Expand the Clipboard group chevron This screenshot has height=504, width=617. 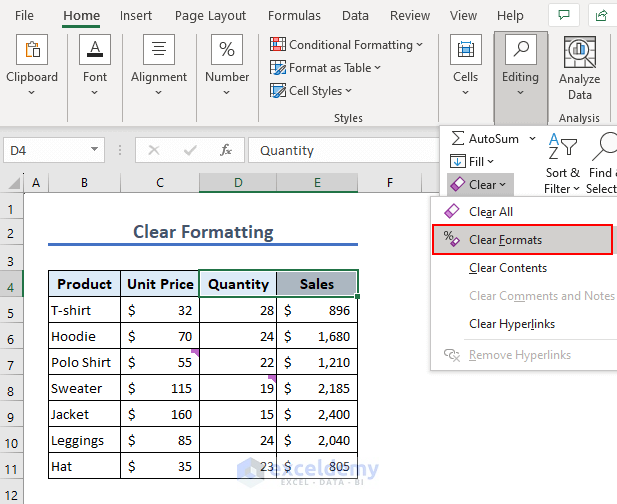31,92
